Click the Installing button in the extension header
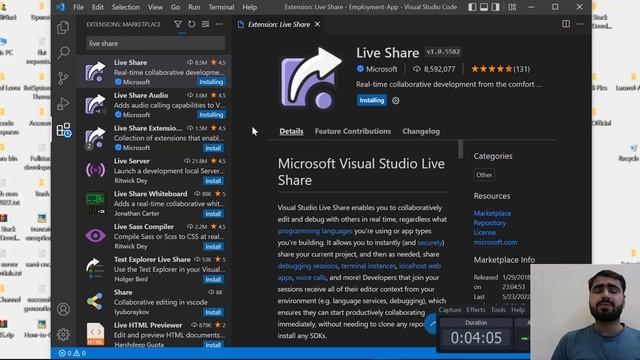The image size is (640, 360). pyautogui.click(x=371, y=100)
